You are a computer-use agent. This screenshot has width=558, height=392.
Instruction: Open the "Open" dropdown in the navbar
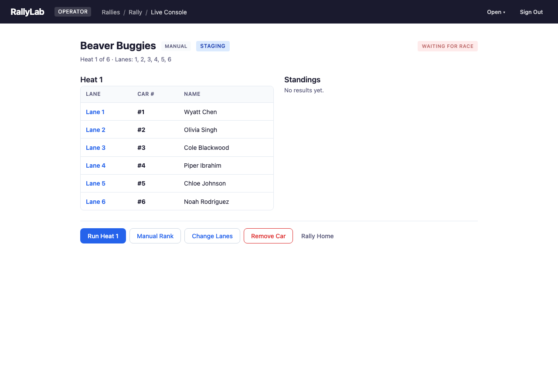click(496, 12)
